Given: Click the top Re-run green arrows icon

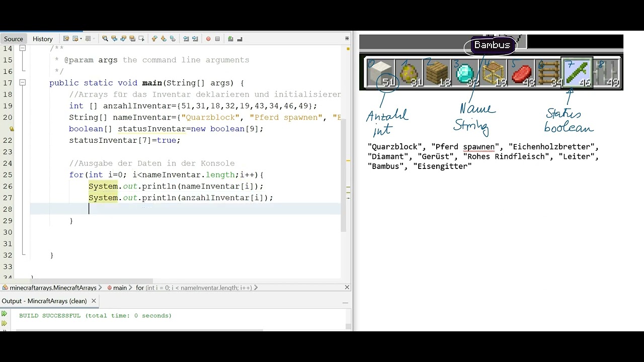Looking at the screenshot, I should tap(5, 314).
